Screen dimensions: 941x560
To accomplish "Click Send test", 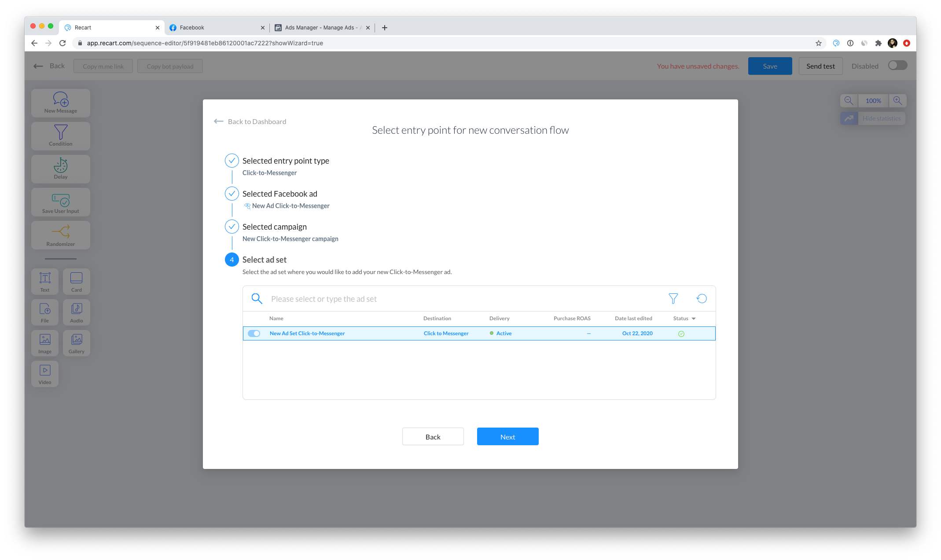I will [821, 66].
